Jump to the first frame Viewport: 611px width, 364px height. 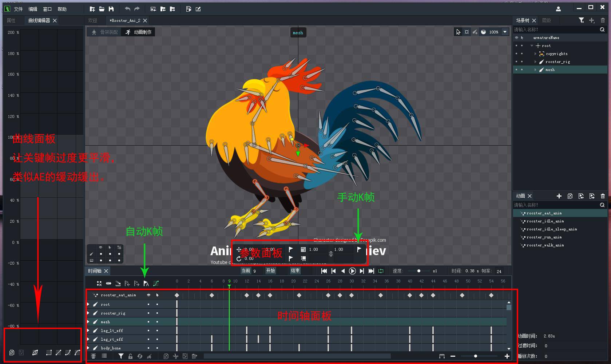click(x=324, y=271)
